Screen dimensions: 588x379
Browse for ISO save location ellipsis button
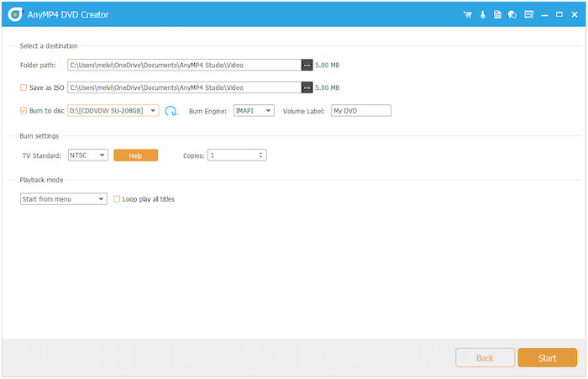coord(307,87)
